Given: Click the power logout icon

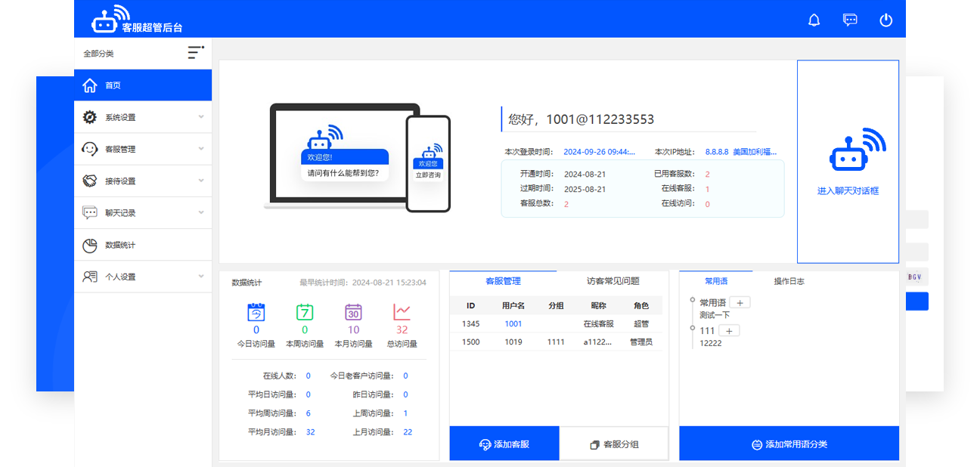Looking at the screenshot, I should tap(886, 20).
